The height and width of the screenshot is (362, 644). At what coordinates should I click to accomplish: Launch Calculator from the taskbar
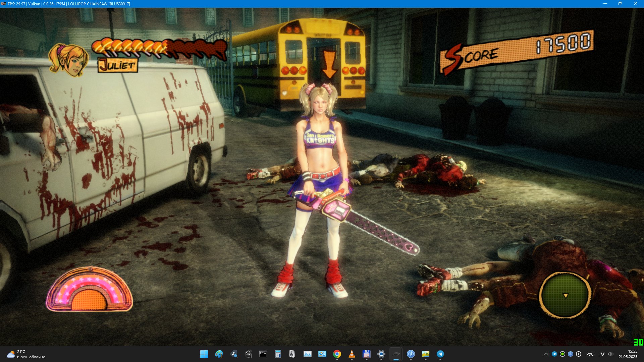tap(278, 354)
